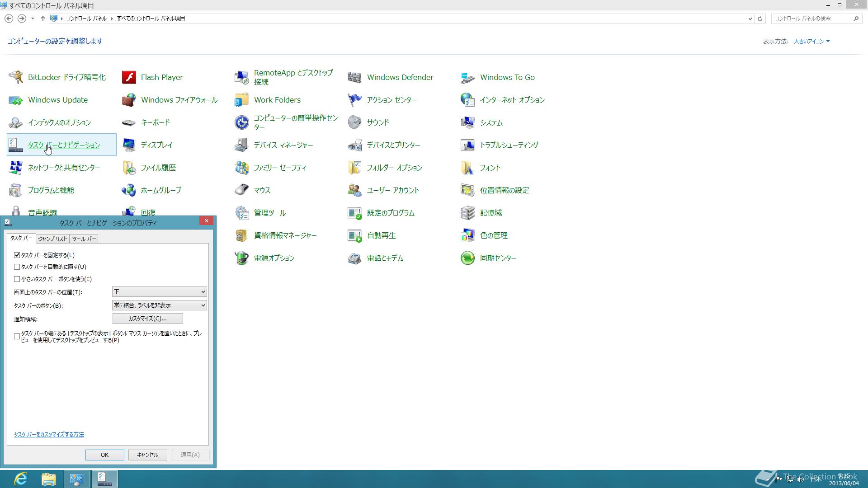Open the 自動再生 icon

click(x=355, y=235)
